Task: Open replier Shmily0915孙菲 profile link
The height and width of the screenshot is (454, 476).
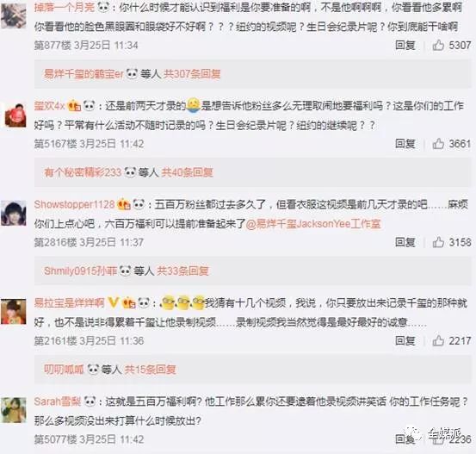Action: pos(80,271)
